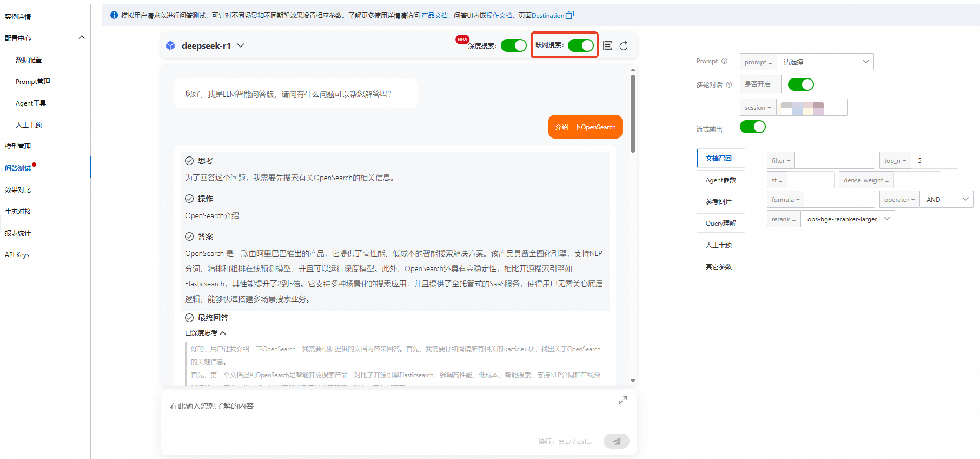Image resolution: width=980 pixels, height=459 pixels.
Task: Open the operator AND dropdown
Action: click(947, 200)
